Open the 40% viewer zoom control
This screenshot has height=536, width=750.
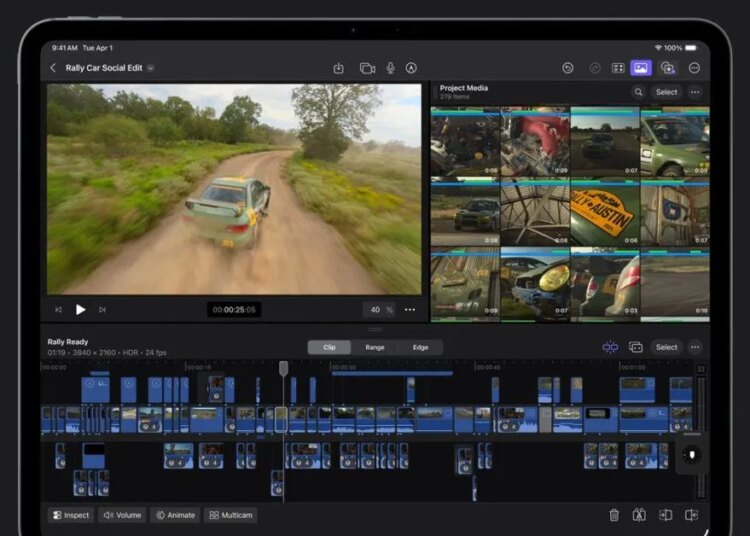point(379,310)
